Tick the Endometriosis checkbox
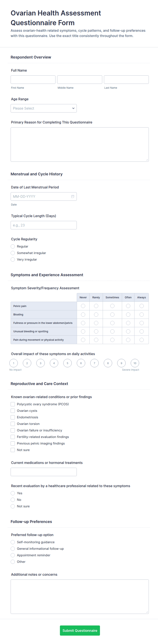Screen dimensions: 158x644 (13, 417)
